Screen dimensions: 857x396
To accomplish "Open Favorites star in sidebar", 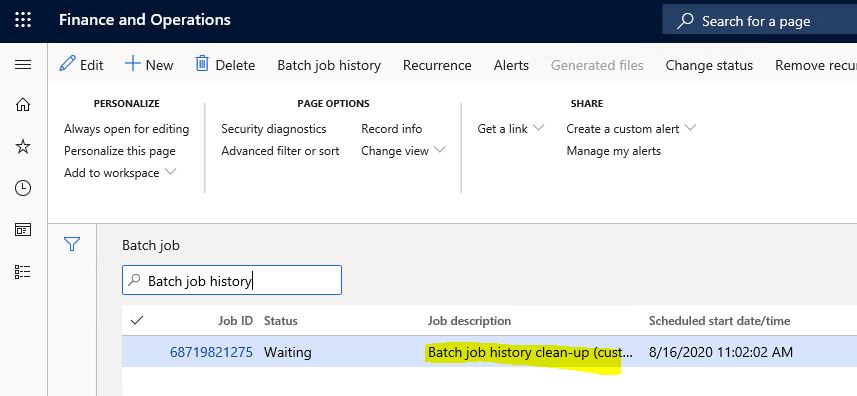I will point(23,146).
